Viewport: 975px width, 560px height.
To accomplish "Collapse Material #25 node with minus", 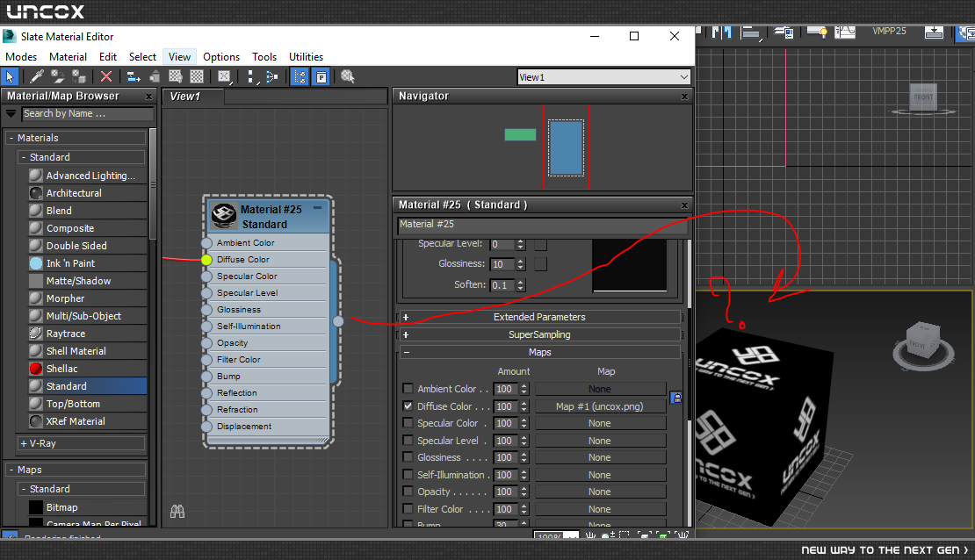I will click(318, 208).
